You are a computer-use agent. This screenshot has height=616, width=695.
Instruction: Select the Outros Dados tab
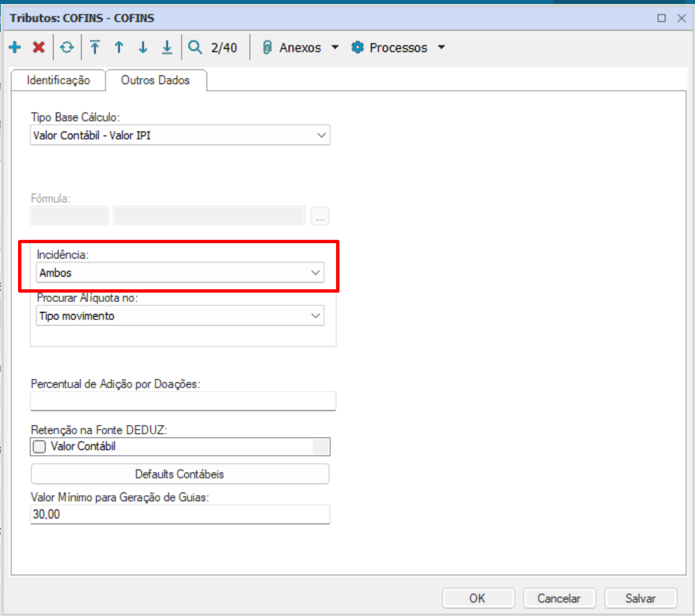tap(156, 80)
